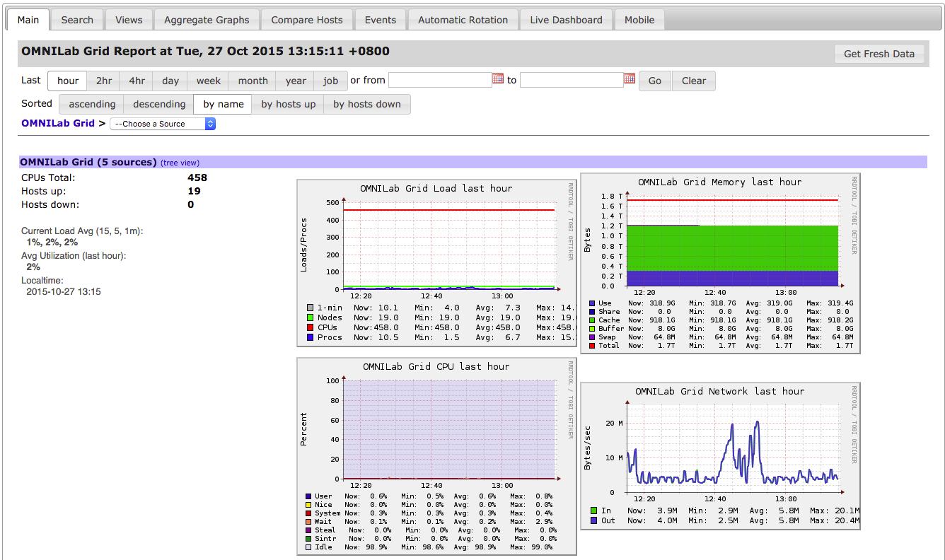Image resolution: width=945 pixels, height=560 pixels.
Task: Open the Live Dashboard tab
Action: [x=567, y=20]
